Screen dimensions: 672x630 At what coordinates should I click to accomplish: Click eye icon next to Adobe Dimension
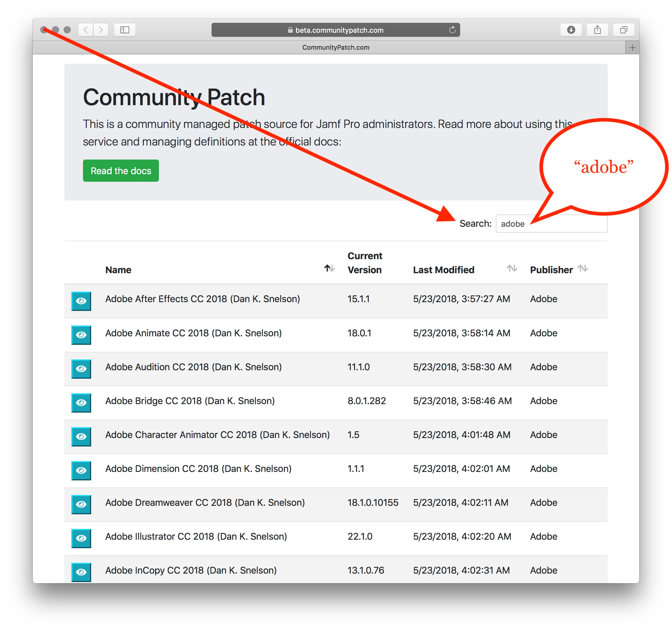coord(81,470)
